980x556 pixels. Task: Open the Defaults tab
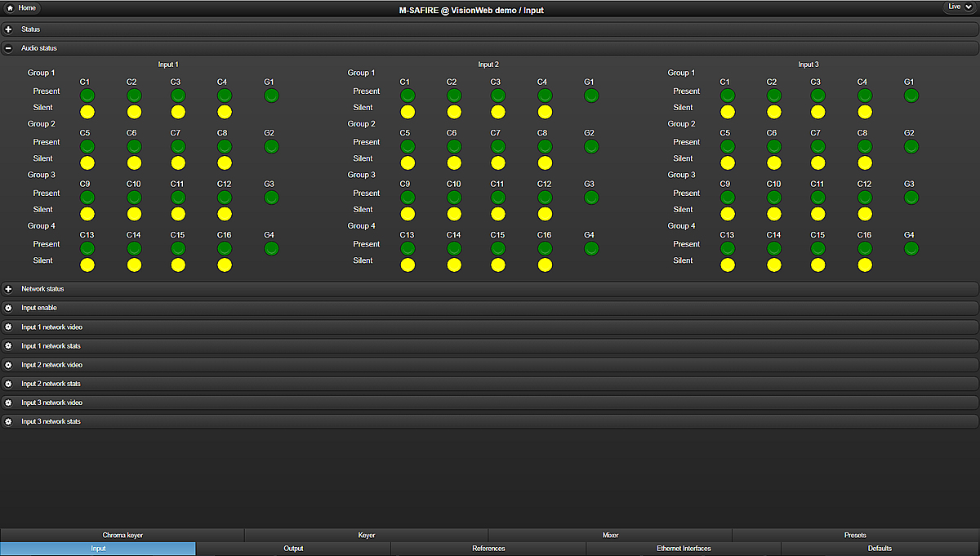coord(880,549)
